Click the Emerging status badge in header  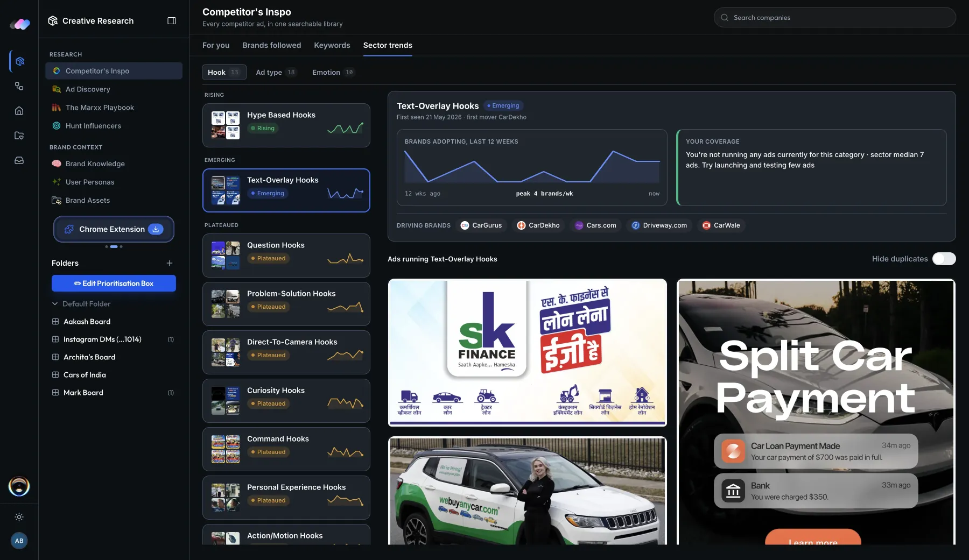click(503, 106)
